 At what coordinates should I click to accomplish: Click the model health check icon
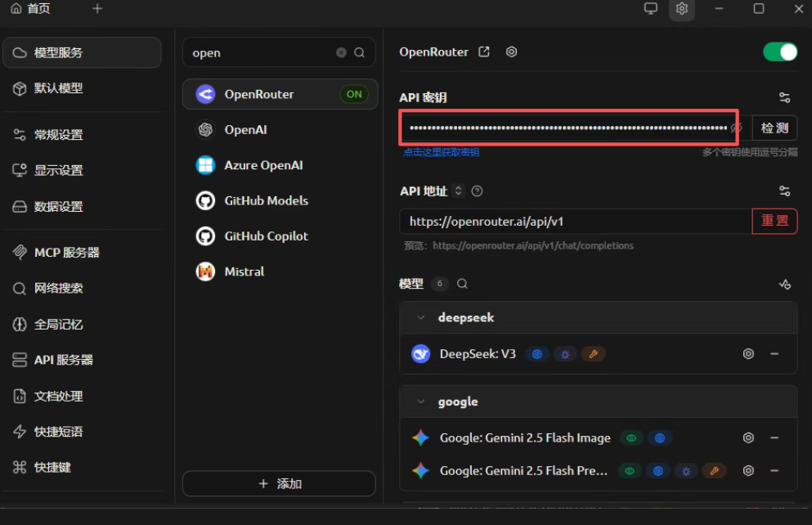pyautogui.click(x=784, y=285)
